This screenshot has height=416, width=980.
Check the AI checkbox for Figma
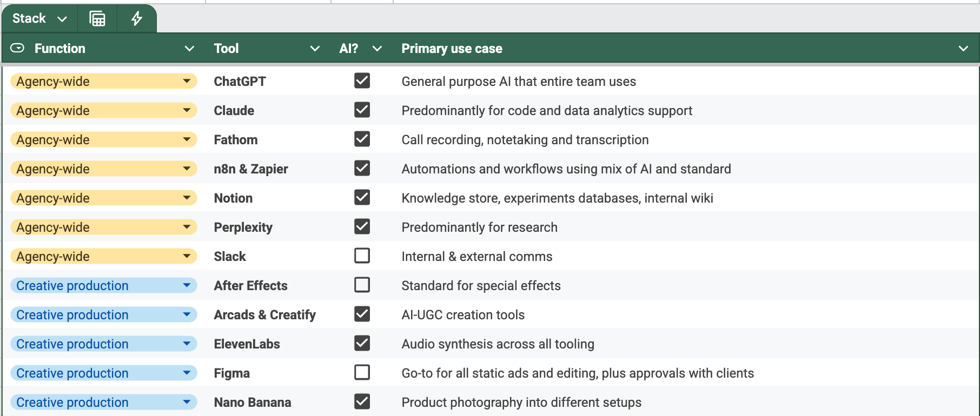point(362,372)
